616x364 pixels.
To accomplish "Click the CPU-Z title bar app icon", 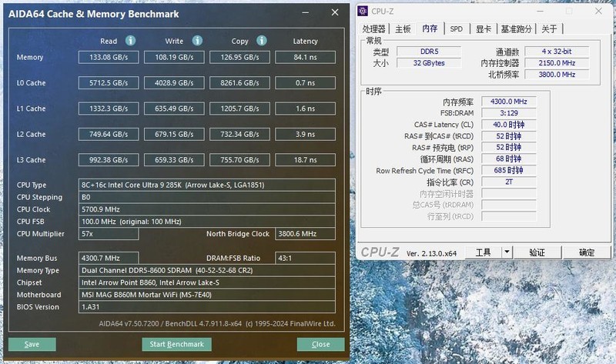I will (x=363, y=11).
